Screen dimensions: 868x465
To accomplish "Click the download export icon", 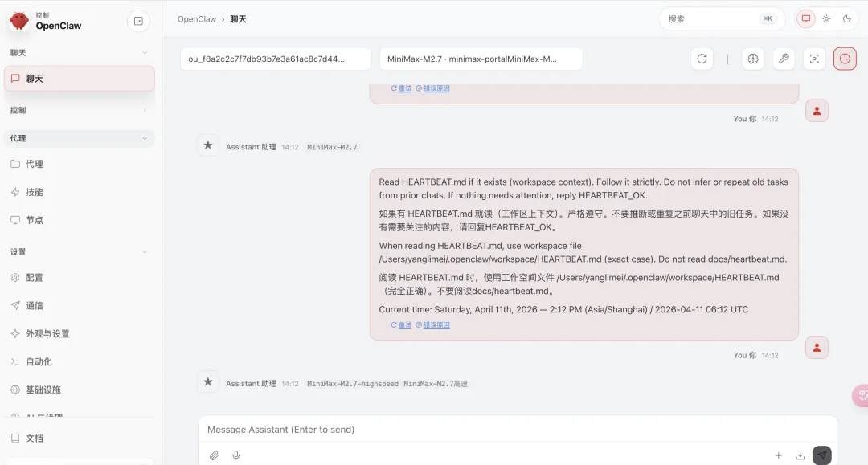I will 800,455.
